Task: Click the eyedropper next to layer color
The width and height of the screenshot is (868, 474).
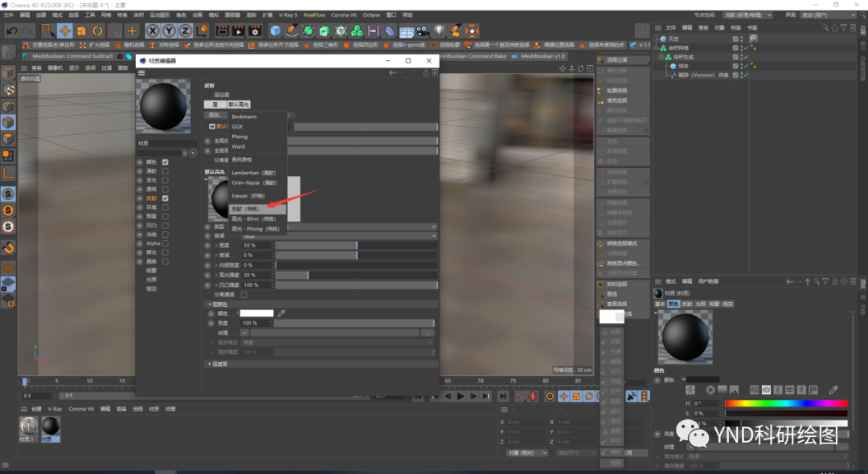Action: (x=281, y=313)
